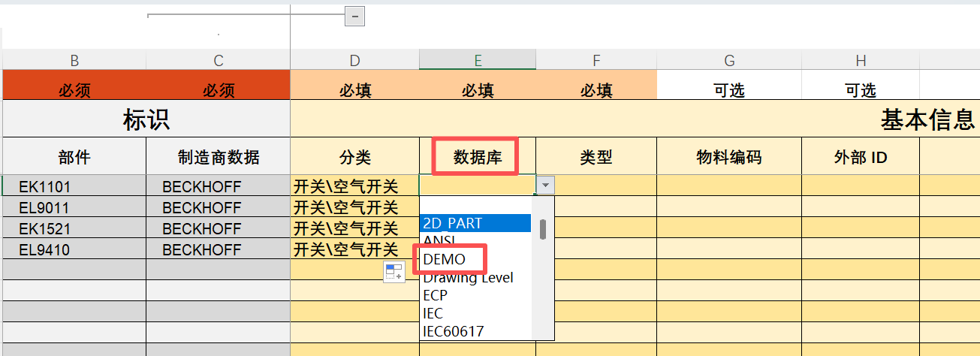The width and height of the screenshot is (980, 356).
Task: Select column E header
Action: (x=478, y=60)
